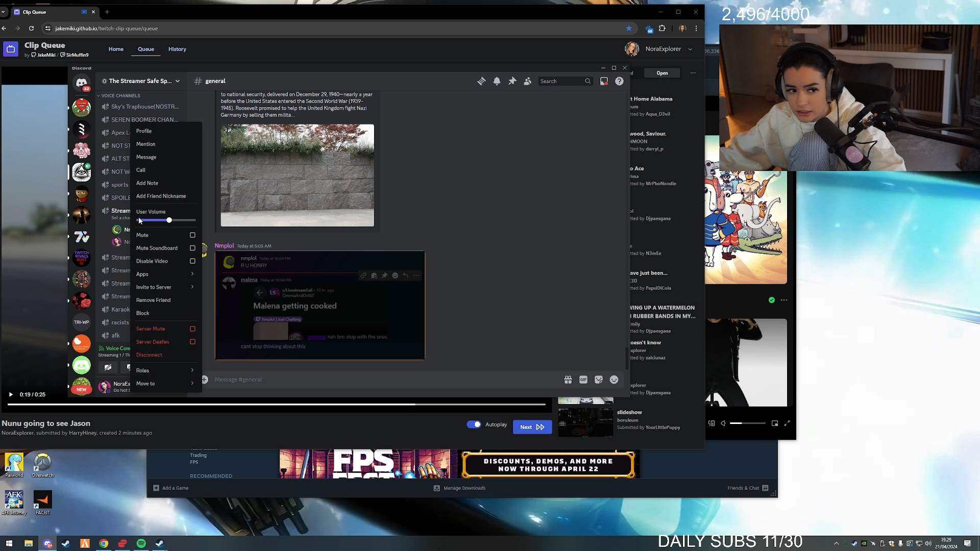Click the camera off button in voice panel
980x551 pixels.
coord(108,367)
